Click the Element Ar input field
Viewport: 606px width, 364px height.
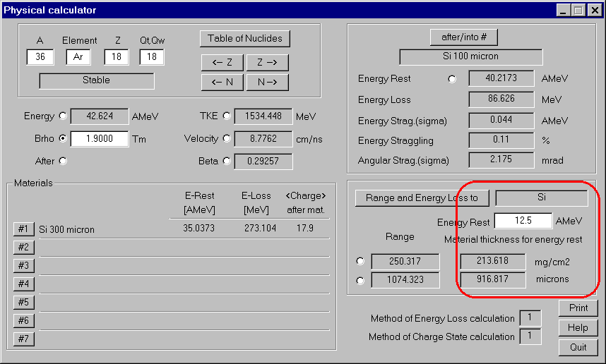pos(78,57)
